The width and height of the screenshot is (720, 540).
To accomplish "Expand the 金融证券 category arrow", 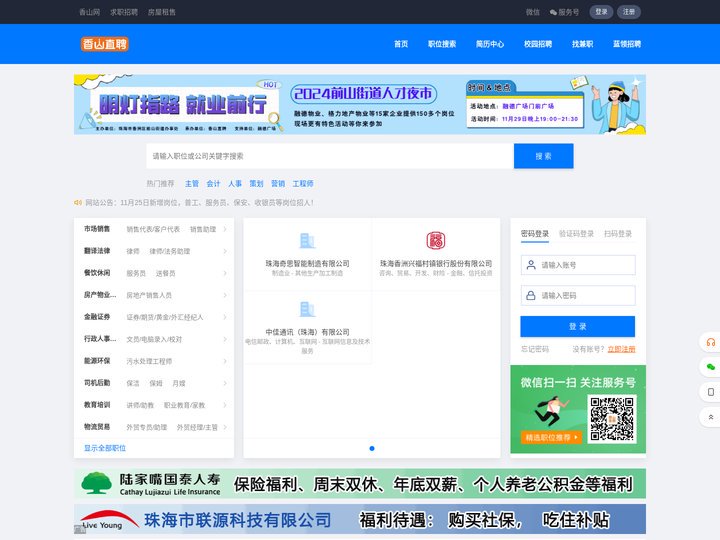I will (x=225, y=317).
